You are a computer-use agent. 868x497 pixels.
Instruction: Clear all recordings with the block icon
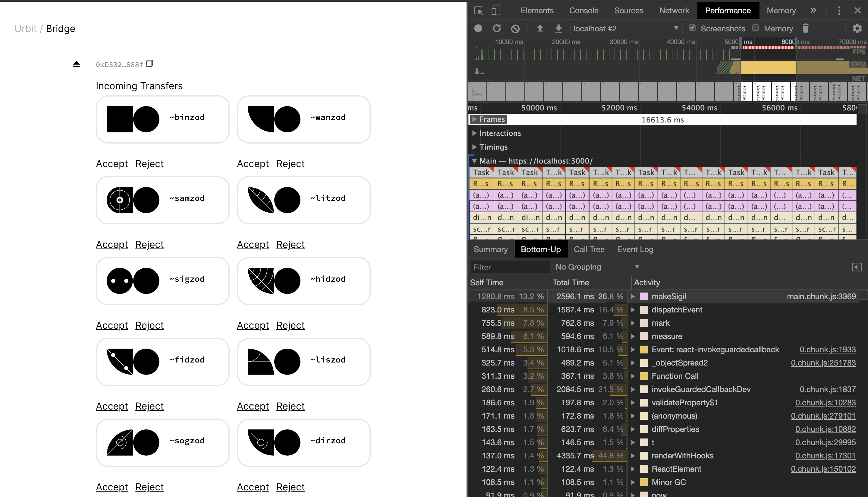pos(515,29)
